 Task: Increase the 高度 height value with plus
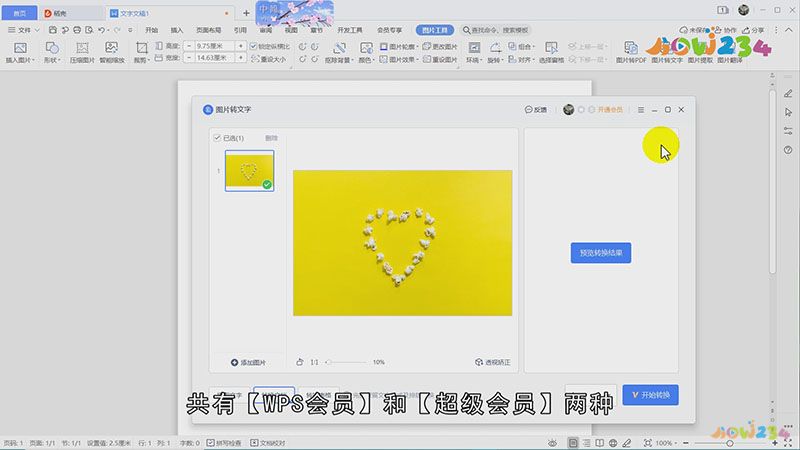241,46
